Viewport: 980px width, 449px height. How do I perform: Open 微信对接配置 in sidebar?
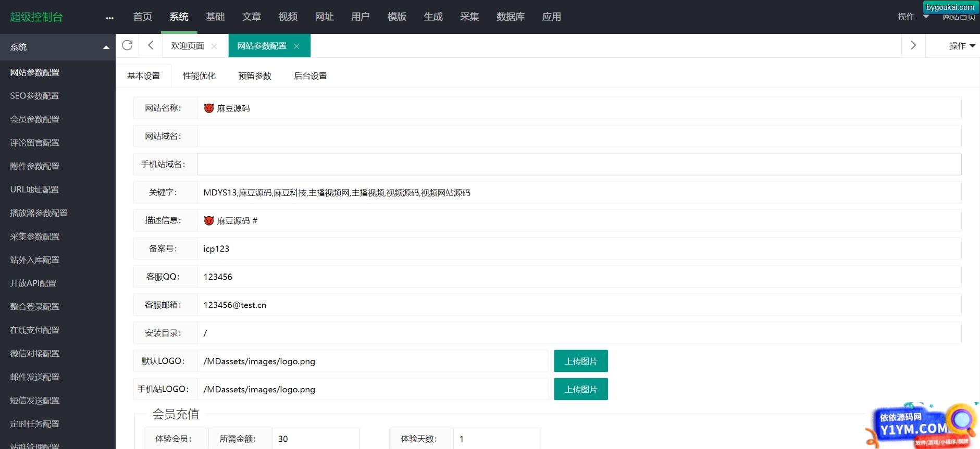point(35,354)
